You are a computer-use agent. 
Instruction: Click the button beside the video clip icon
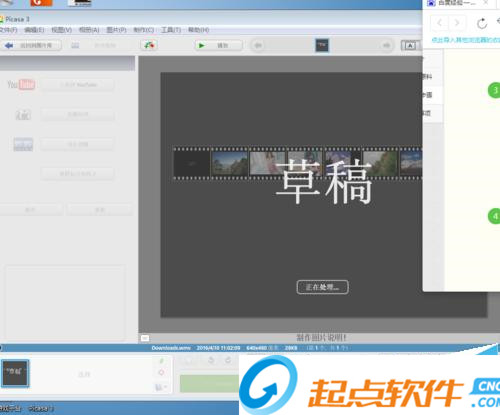(78, 115)
